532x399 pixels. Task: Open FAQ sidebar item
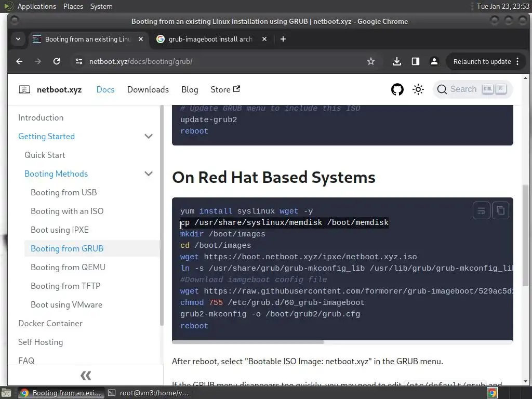pos(26,361)
